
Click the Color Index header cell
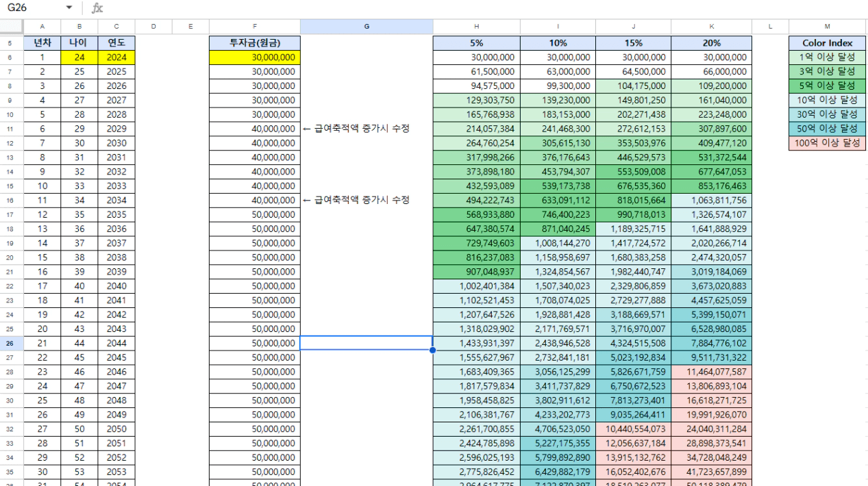click(x=827, y=43)
